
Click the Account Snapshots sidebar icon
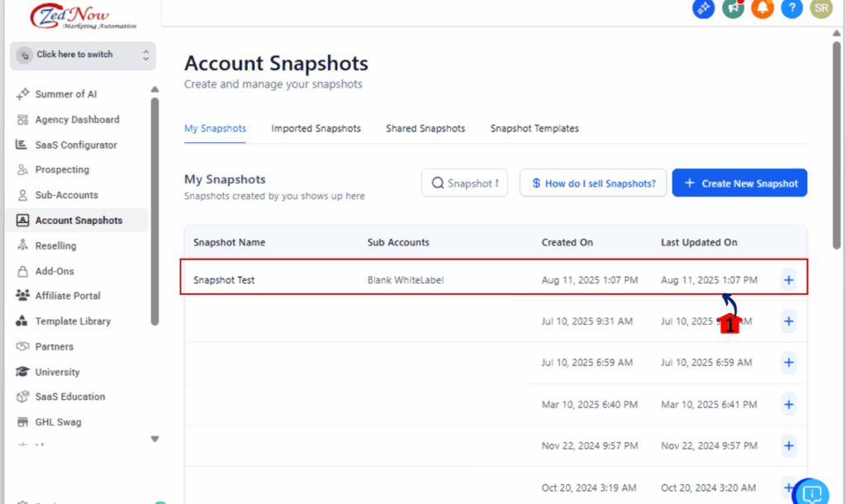[22, 220]
